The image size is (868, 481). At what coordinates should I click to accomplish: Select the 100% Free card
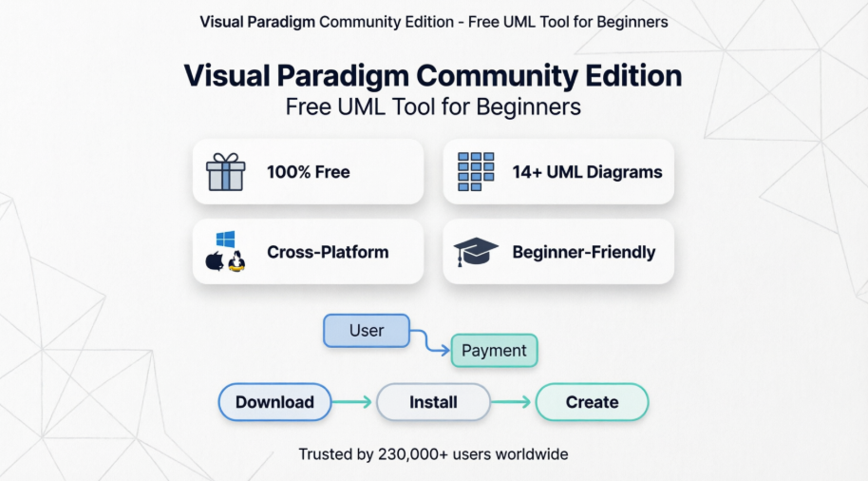click(x=309, y=172)
